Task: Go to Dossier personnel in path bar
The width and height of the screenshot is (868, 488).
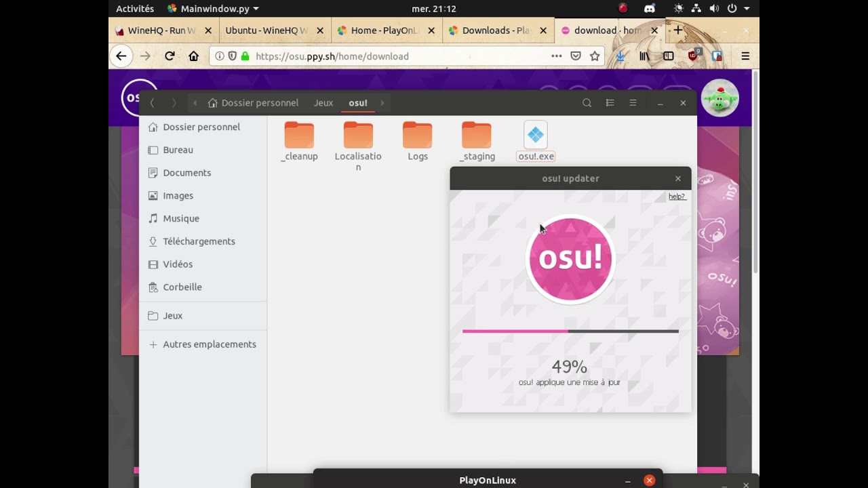Action: pos(253,103)
